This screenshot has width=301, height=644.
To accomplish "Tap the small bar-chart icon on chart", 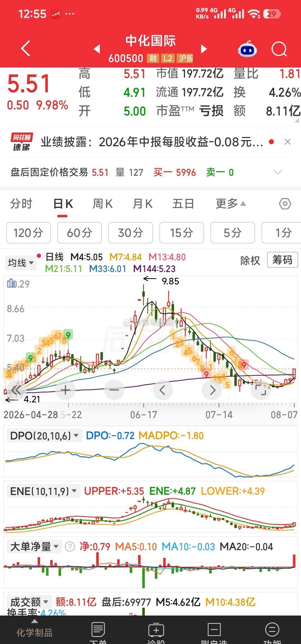I will click(11, 283).
